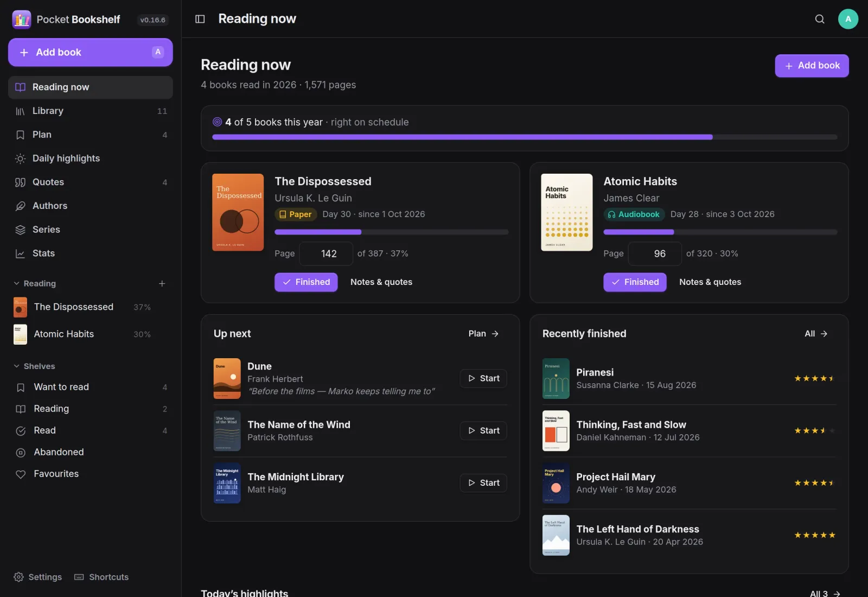Click the Read shelf checkmark icon
This screenshot has height=597, width=868.
(x=21, y=431)
